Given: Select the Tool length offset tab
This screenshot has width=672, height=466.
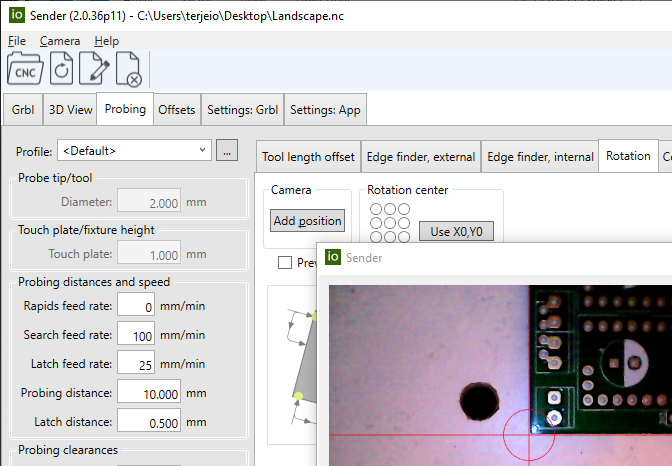Looking at the screenshot, I should click(308, 157).
